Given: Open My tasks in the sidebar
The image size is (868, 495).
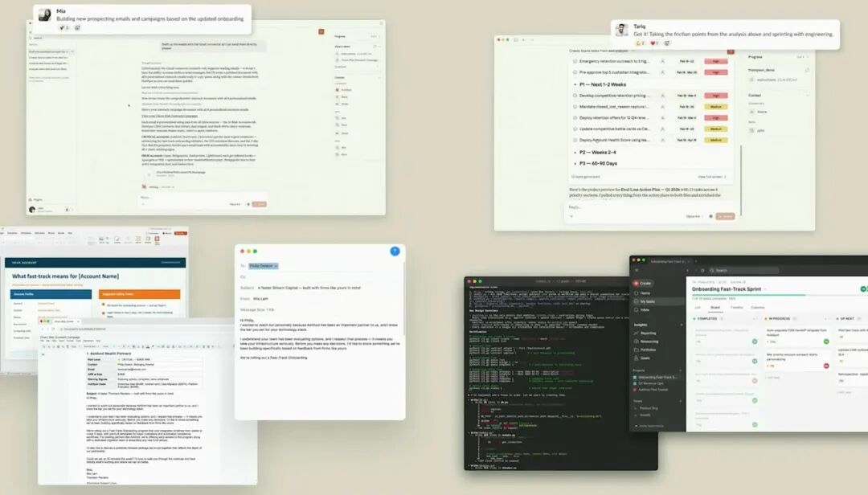Looking at the screenshot, I should tap(648, 301).
